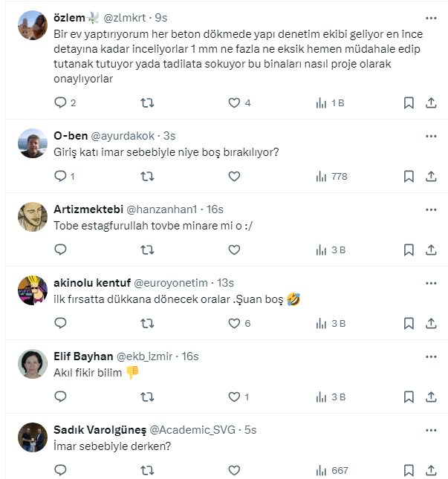Share özlem's tweet
Image resolution: width=448 pixels, height=479 pixels.
coord(431,103)
